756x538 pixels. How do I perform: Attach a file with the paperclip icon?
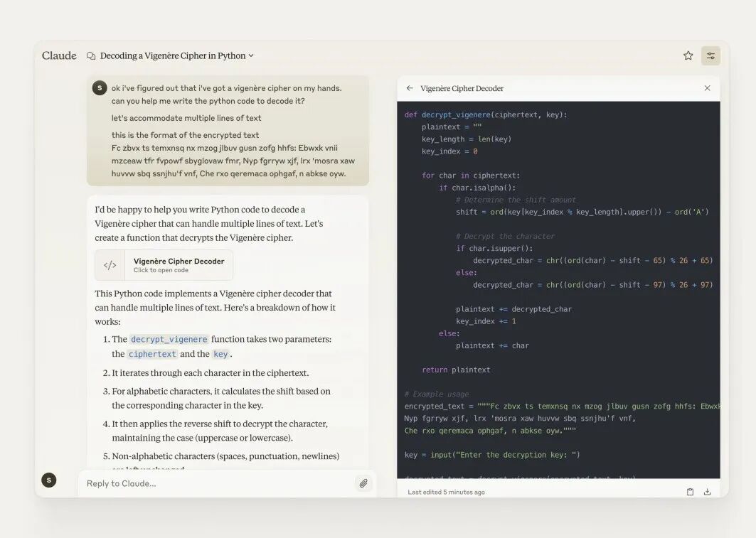(363, 483)
